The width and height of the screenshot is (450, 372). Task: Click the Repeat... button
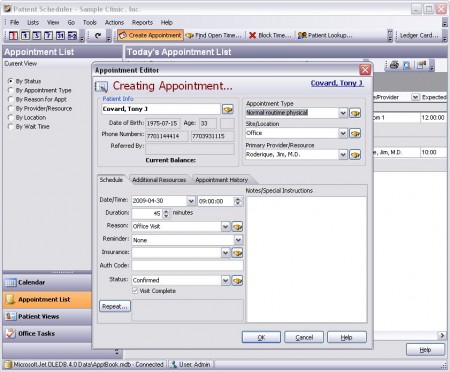click(x=115, y=306)
